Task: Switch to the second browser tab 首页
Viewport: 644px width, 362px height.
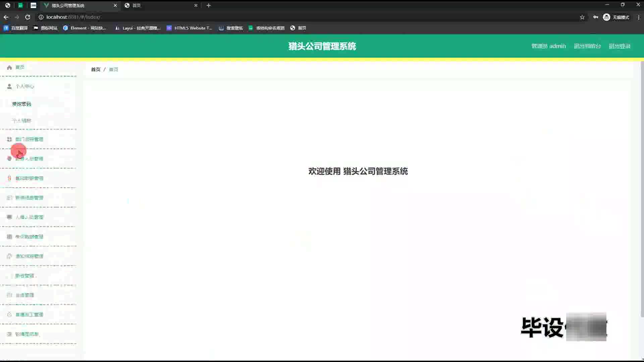Action: tap(158, 5)
